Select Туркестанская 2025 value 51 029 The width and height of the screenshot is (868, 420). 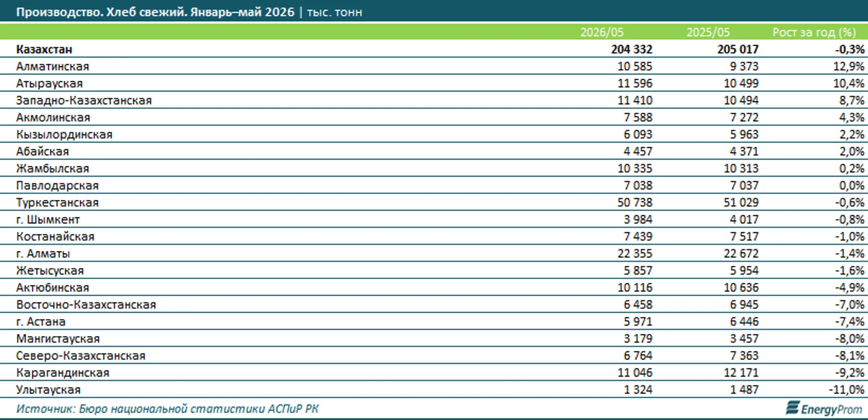[x=741, y=202]
